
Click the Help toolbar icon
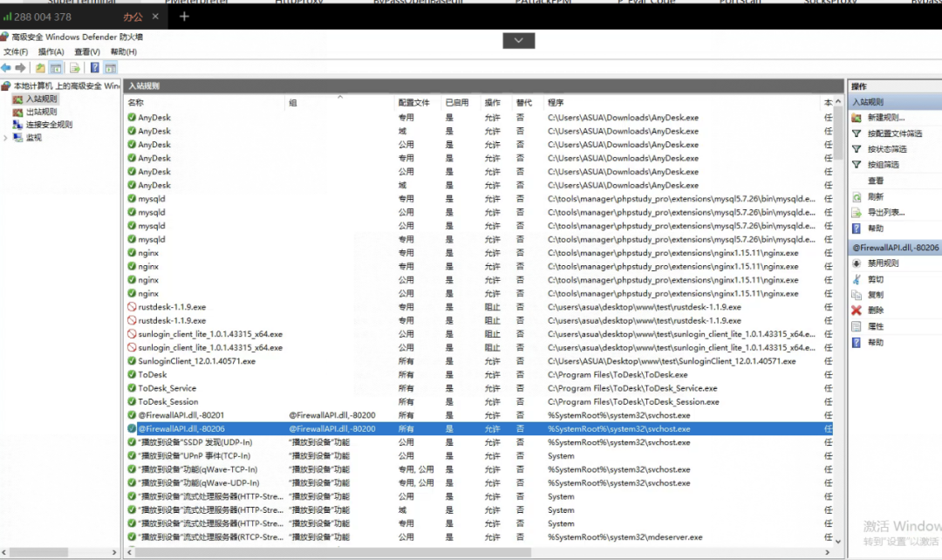click(x=95, y=68)
